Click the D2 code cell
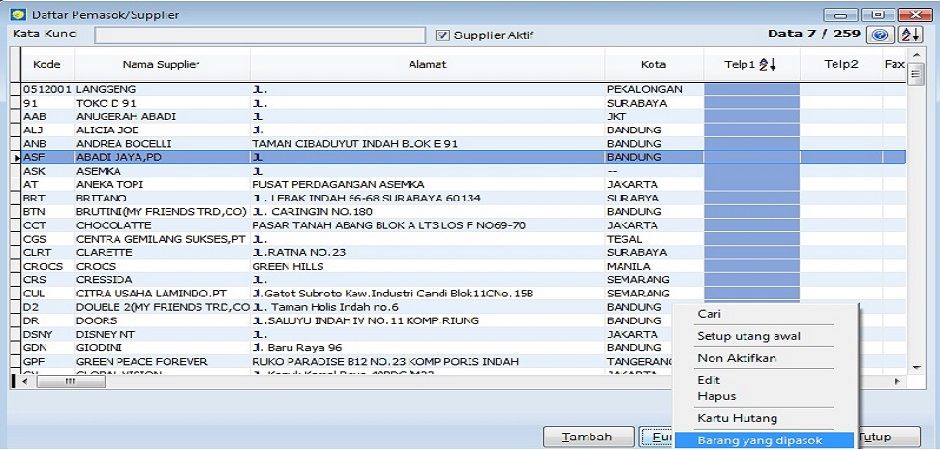 click(47, 307)
